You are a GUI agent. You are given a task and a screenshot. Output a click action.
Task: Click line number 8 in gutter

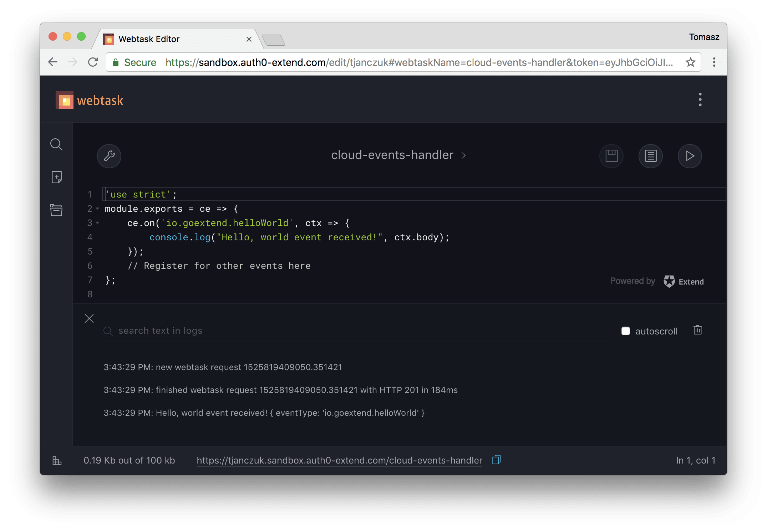click(90, 294)
